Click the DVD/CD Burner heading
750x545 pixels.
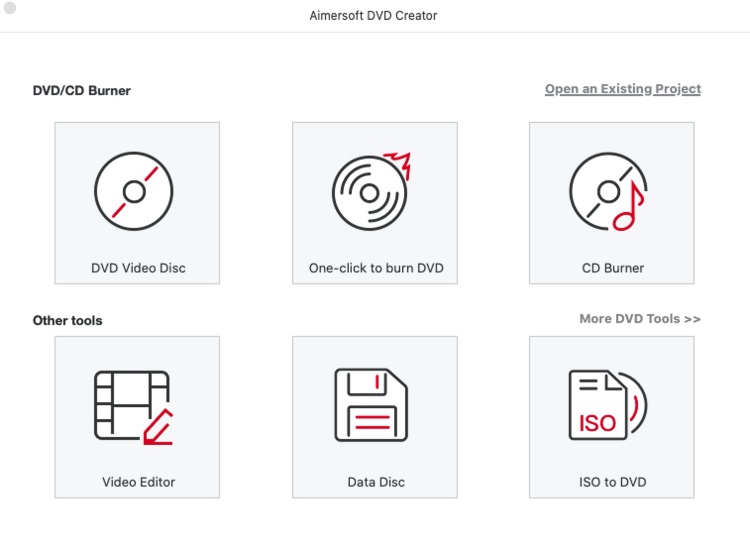81,90
